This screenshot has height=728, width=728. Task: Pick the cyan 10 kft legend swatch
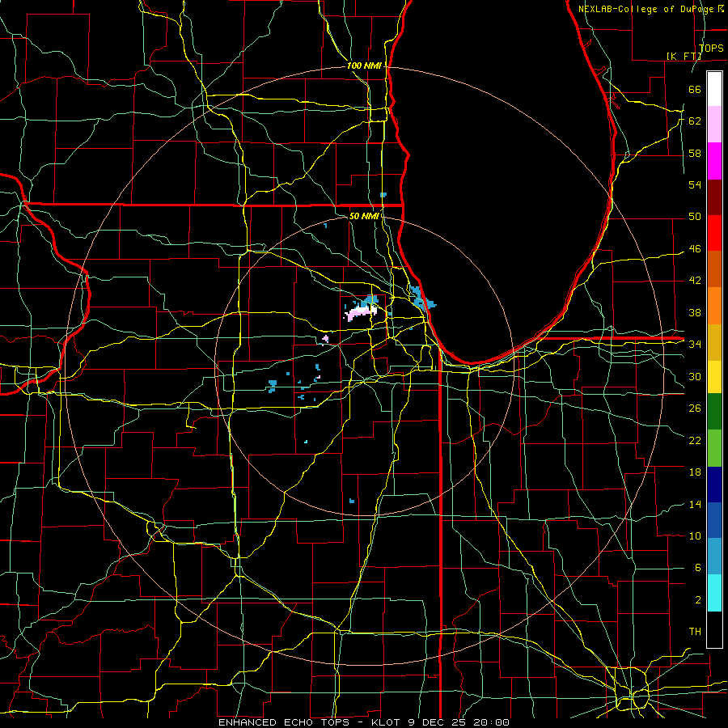coord(714,592)
